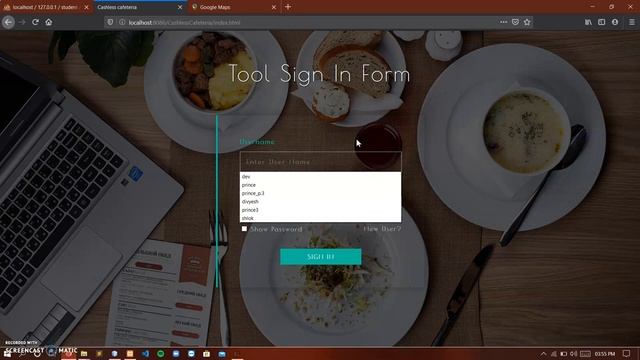Open a new tab with the plus button
The height and width of the screenshot is (360, 640).
[x=288, y=7]
